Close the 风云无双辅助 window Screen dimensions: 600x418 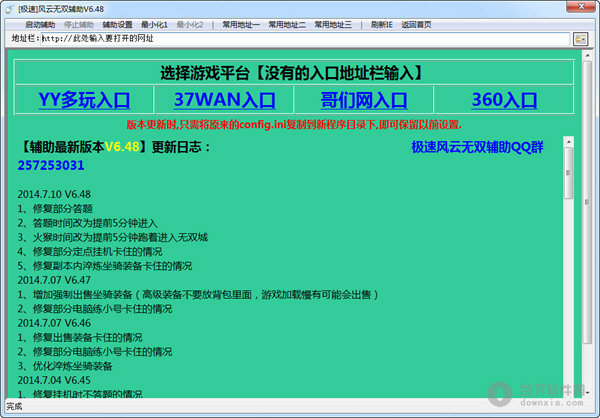tap(581, 7)
